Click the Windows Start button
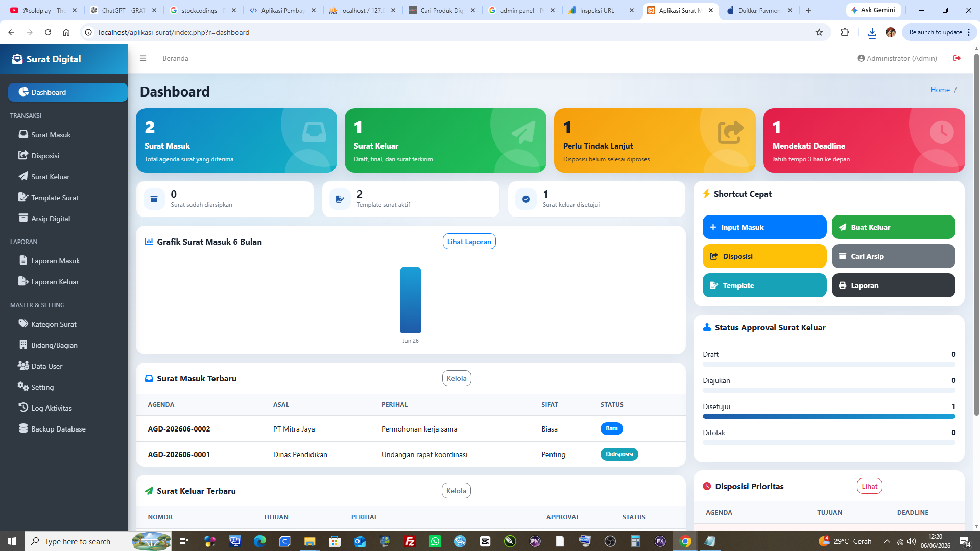Screen dimensions: 980x551 click(x=12, y=541)
